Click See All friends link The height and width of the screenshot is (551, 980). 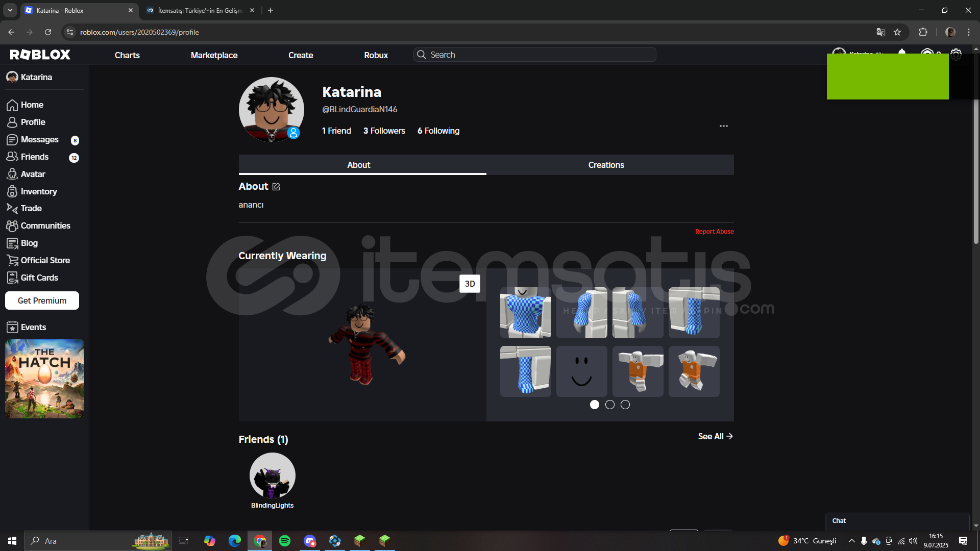[x=715, y=436]
